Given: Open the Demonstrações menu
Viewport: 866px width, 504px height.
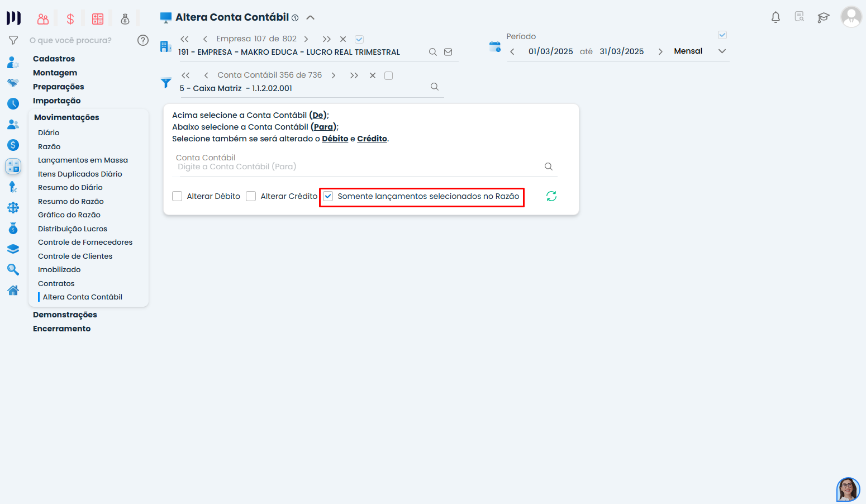Looking at the screenshot, I should coord(65,315).
